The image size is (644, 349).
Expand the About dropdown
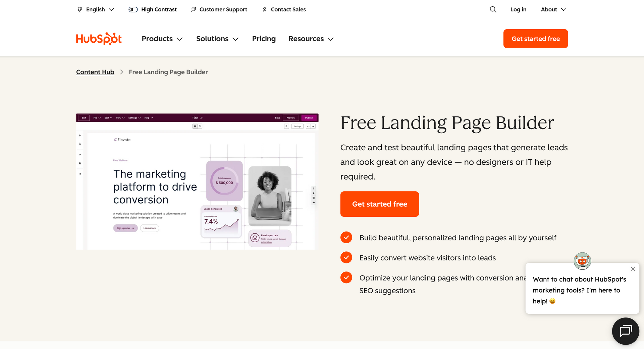tap(553, 9)
